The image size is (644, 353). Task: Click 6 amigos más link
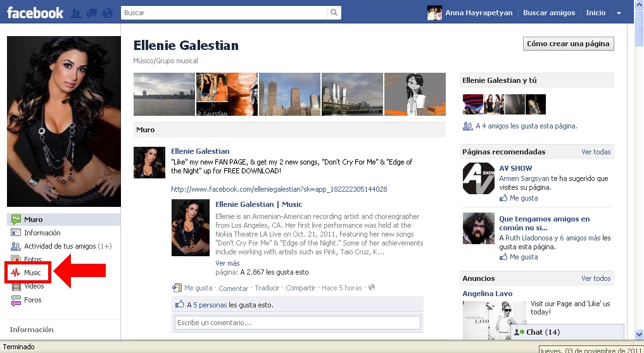point(580,238)
